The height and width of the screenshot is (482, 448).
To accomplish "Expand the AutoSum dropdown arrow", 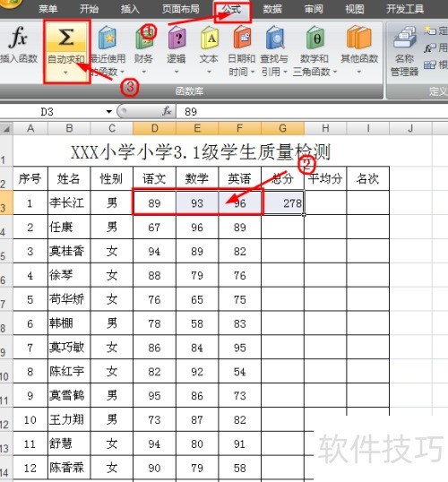I will tap(65, 73).
